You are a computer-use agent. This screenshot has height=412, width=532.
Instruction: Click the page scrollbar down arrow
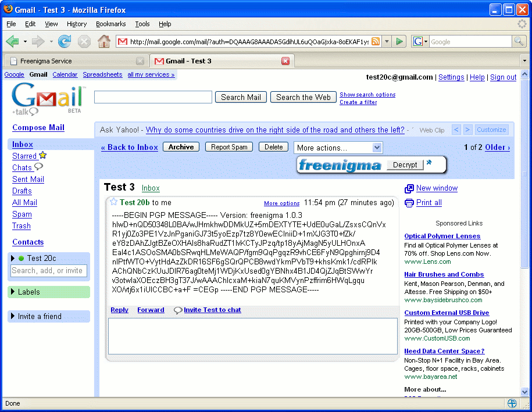point(524,391)
